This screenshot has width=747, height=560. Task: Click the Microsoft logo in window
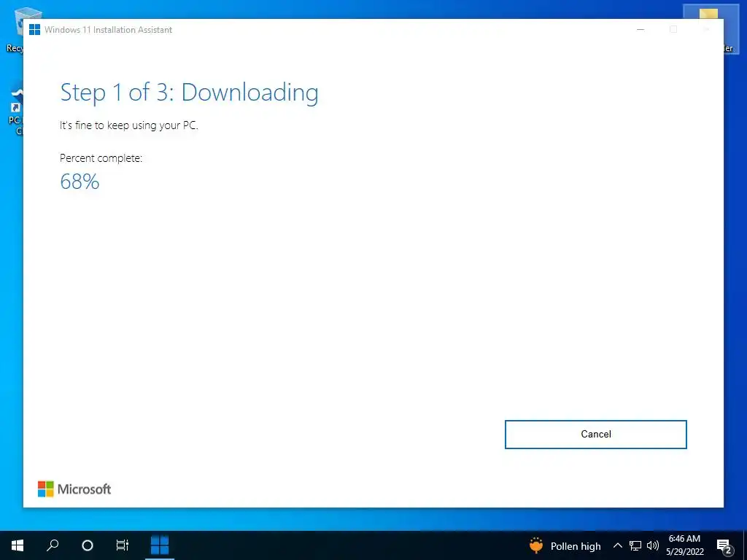click(74, 489)
